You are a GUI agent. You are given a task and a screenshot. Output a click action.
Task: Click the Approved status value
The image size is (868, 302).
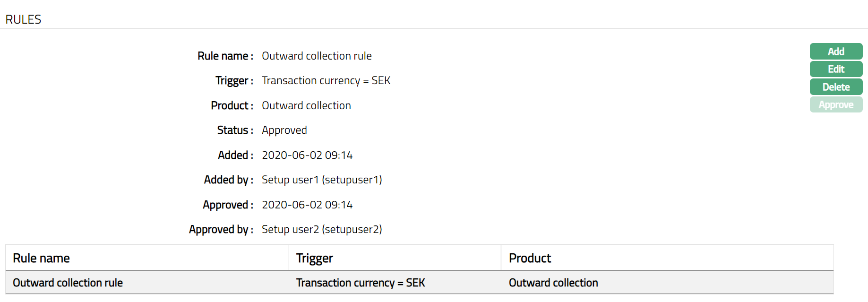tap(284, 130)
